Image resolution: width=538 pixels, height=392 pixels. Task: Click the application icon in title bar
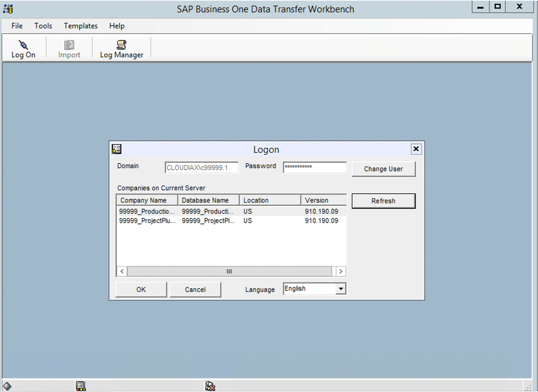pyautogui.click(x=8, y=9)
